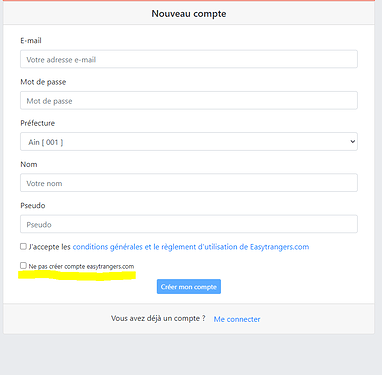The width and height of the screenshot is (382, 375).
Task: Open the Préfecture dropdown showing Ain (001)
Action: click(x=189, y=142)
